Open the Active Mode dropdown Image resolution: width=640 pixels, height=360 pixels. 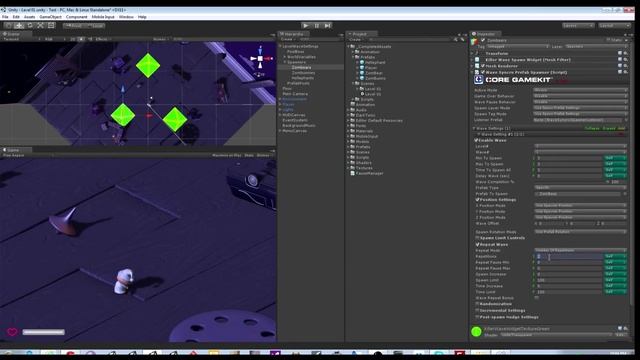[580, 90]
